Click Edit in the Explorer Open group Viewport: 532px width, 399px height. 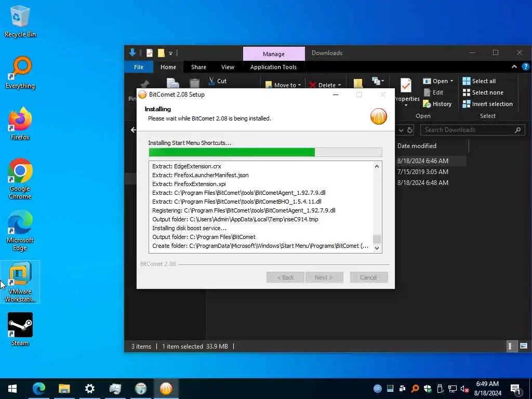[x=434, y=92]
